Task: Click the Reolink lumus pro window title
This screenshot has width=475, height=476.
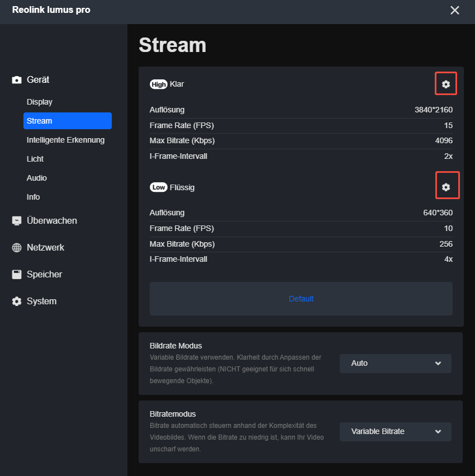Action: click(x=51, y=10)
